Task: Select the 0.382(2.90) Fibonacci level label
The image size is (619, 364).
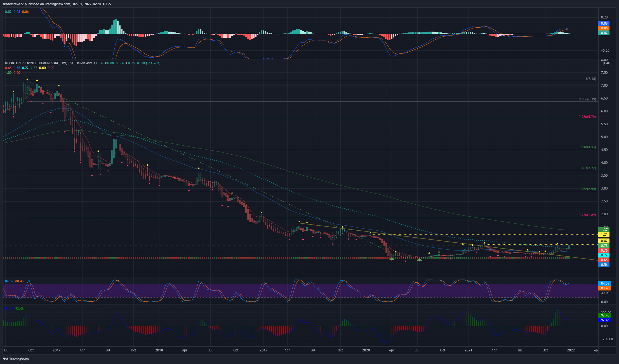Action: point(587,189)
